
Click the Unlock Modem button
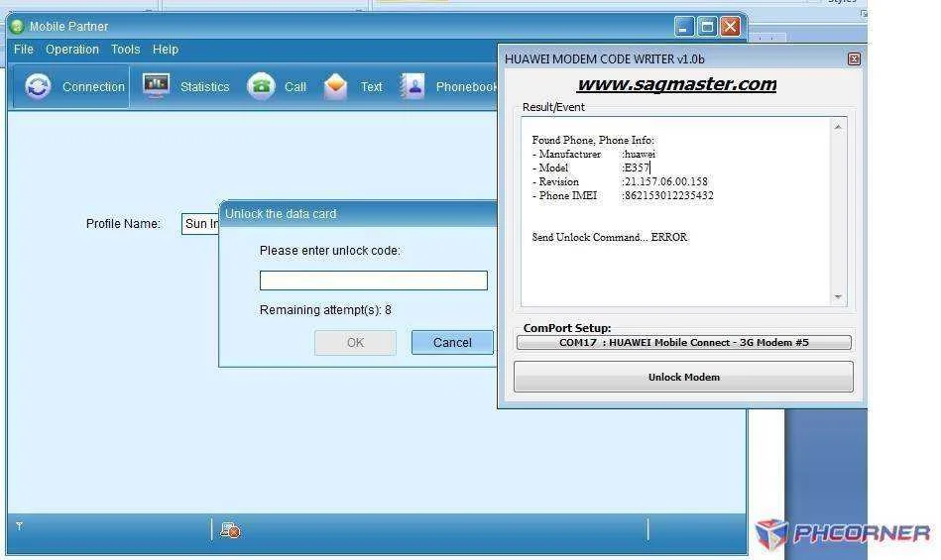pos(683,377)
